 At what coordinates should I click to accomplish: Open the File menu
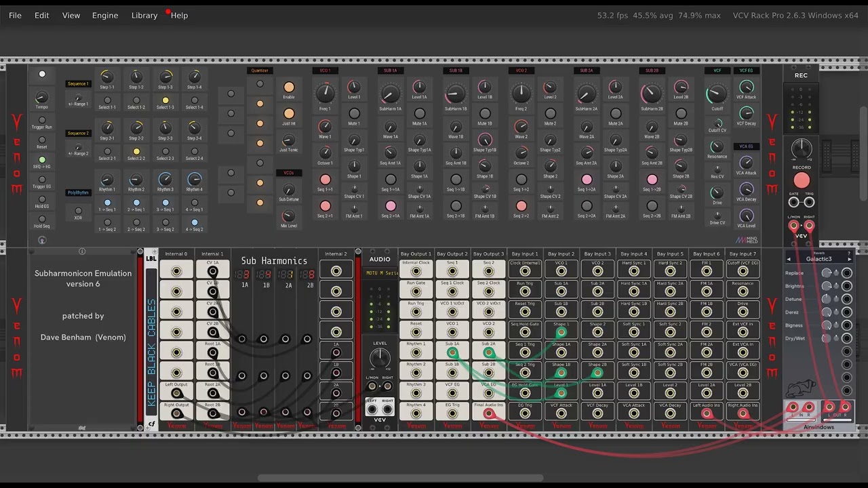point(15,15)
